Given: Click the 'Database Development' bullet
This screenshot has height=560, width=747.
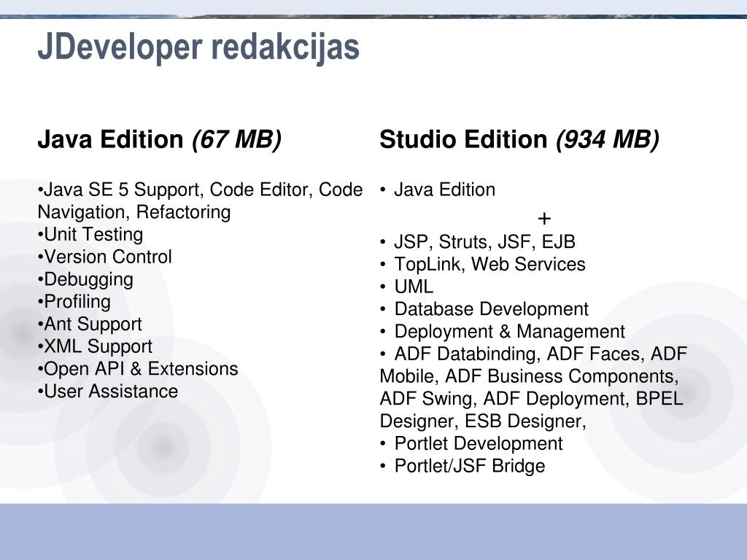Looking at the screenshot, I should click(x=484, y=309).
